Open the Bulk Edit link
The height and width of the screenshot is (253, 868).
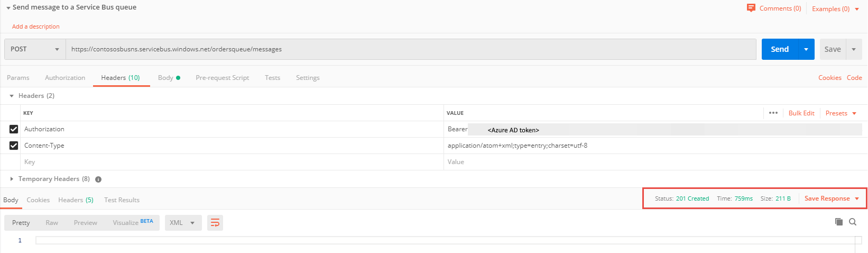tap(801, 113)
